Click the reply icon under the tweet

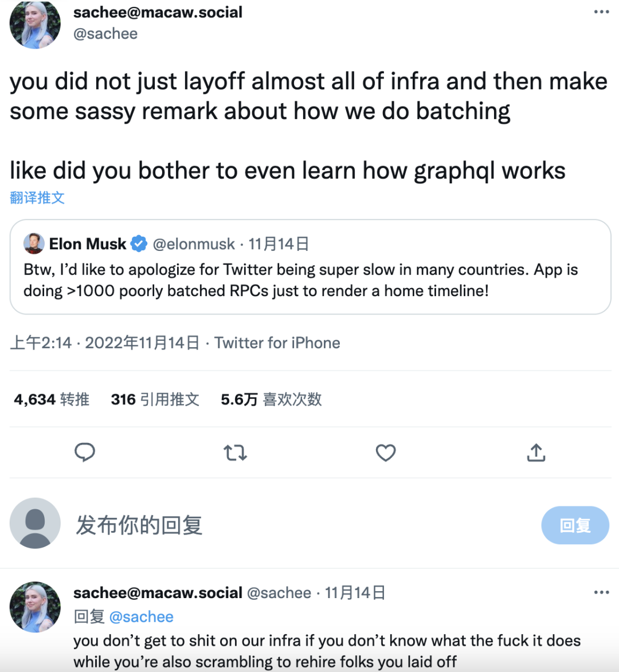pyautogui.click(x=85, y=453)
